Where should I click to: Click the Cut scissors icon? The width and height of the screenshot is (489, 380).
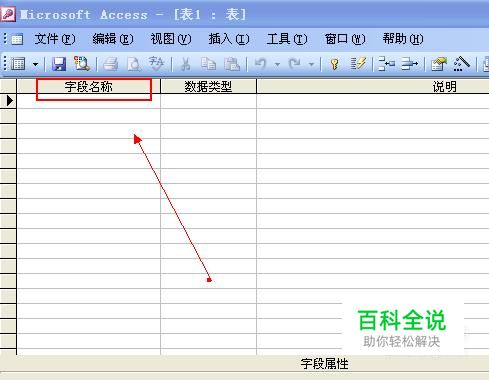(x=185, y=64)
